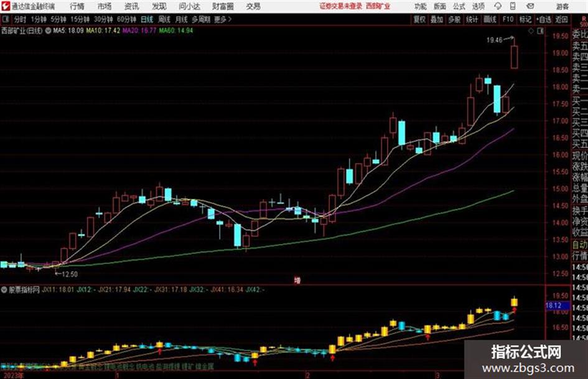Image resolution: width=588 pixels, height=379 pixels.
Task: Open the 选项 menu
Action: click(x=478, y=6)
